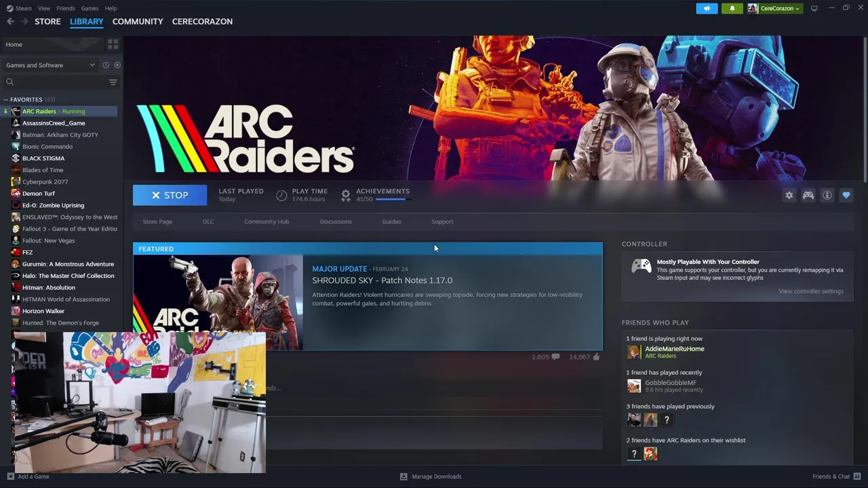This screenshot has height=488, width=868.
Task: Open the Discussions link
Action: pos(336,222)
